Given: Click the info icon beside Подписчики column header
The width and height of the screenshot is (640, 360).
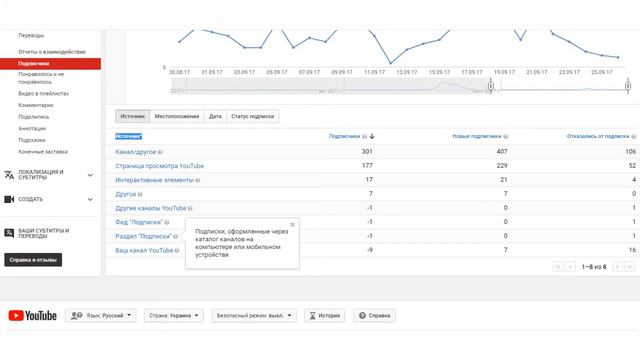Looking at the screenshot, I should [364, 136].
